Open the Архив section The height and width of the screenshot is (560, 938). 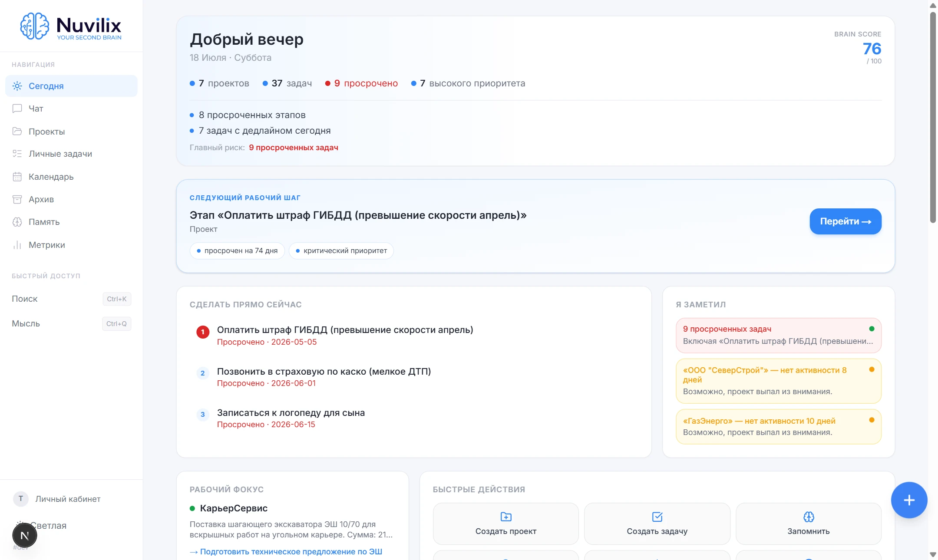click(x=71, y=199)
